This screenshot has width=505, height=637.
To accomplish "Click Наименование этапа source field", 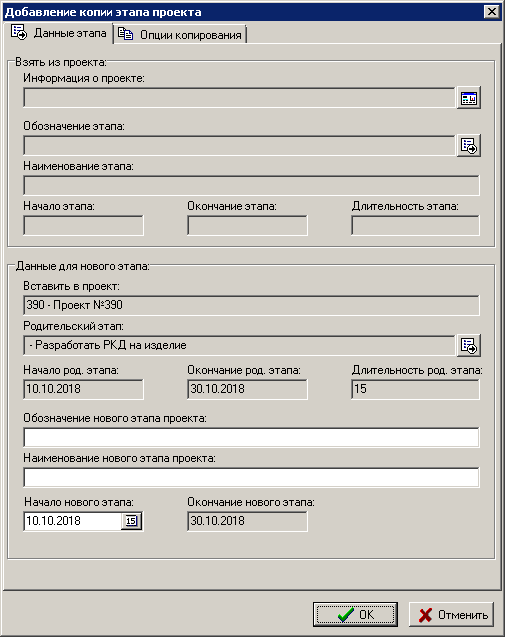I will click(251, 185).
